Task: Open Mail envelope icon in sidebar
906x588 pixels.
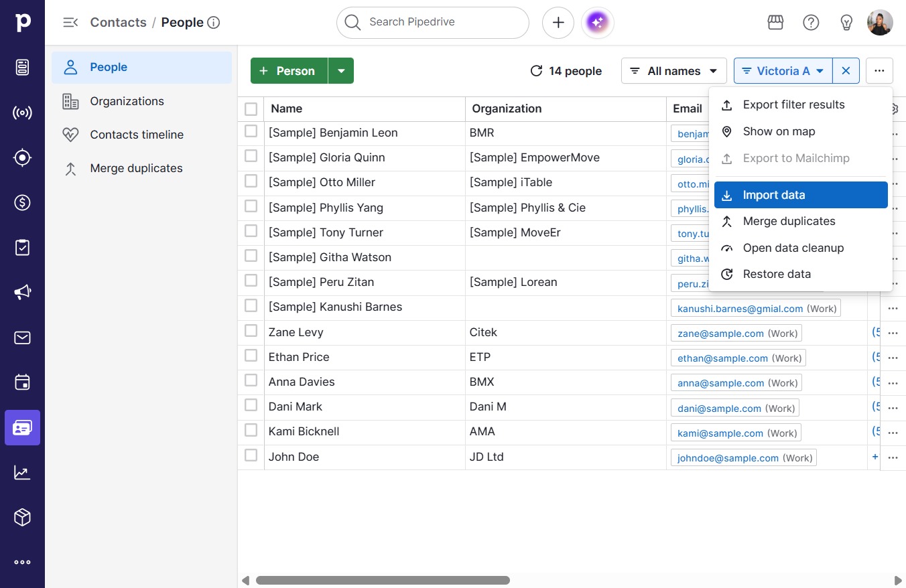Action: point(22,338)
